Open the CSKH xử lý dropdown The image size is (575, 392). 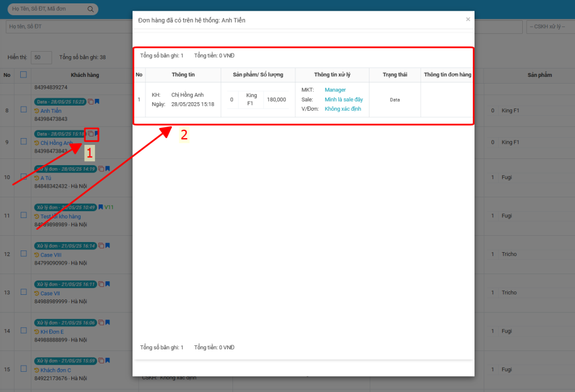pyautogui.click(x=550, y=27)
